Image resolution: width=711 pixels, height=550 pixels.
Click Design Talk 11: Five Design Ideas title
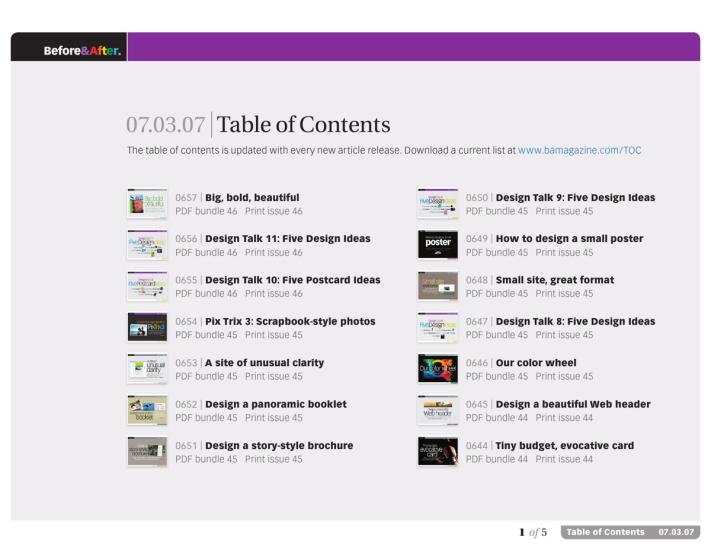tap(287, 239)
